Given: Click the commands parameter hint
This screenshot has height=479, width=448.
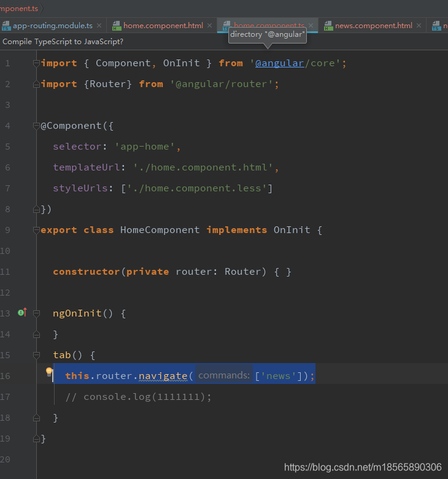Looking at the screenshot, I should [x=224, y=375].
